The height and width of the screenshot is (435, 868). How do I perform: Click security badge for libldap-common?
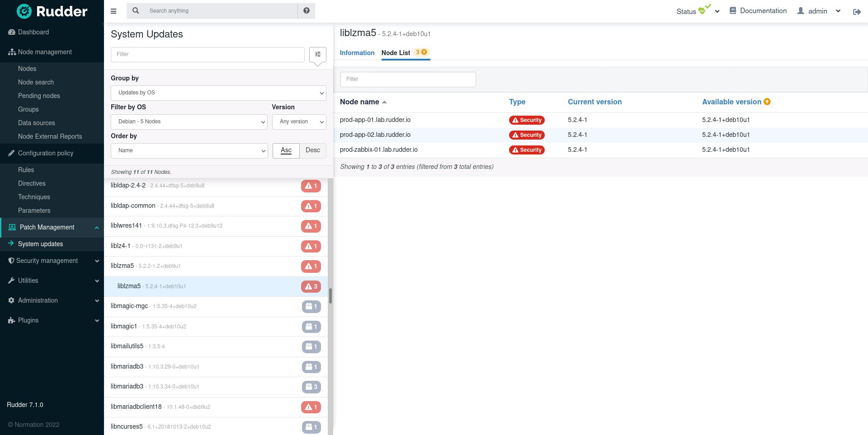click(311, 206)
